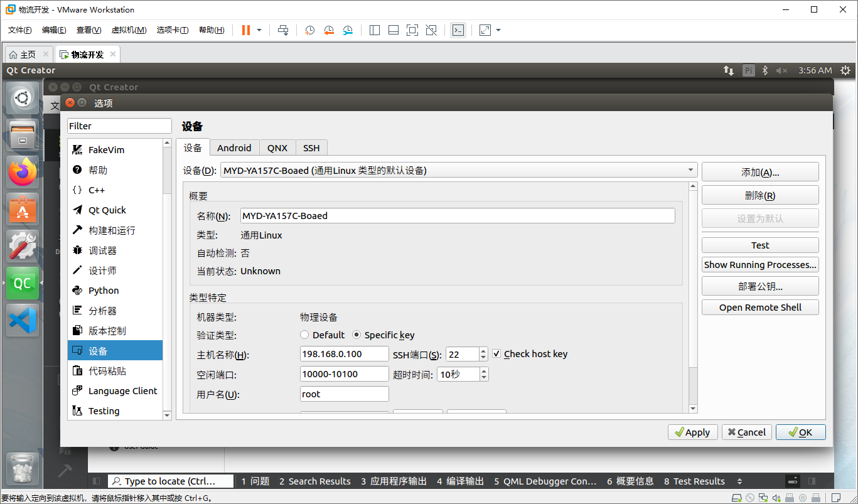858x504 pixels.
Task: Switch to the Android tab
Action: tap(234, 147)
